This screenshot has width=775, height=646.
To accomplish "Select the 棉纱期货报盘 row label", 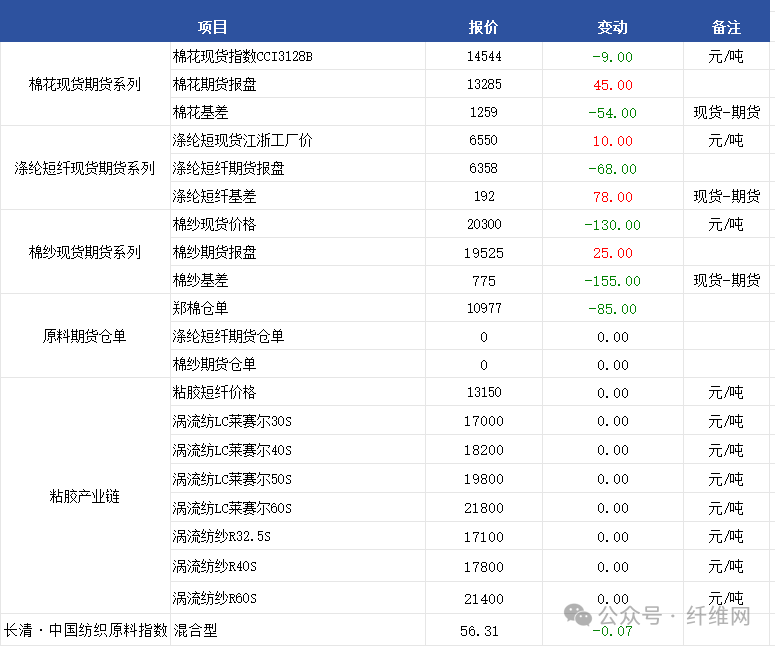I will coord(215,253).
